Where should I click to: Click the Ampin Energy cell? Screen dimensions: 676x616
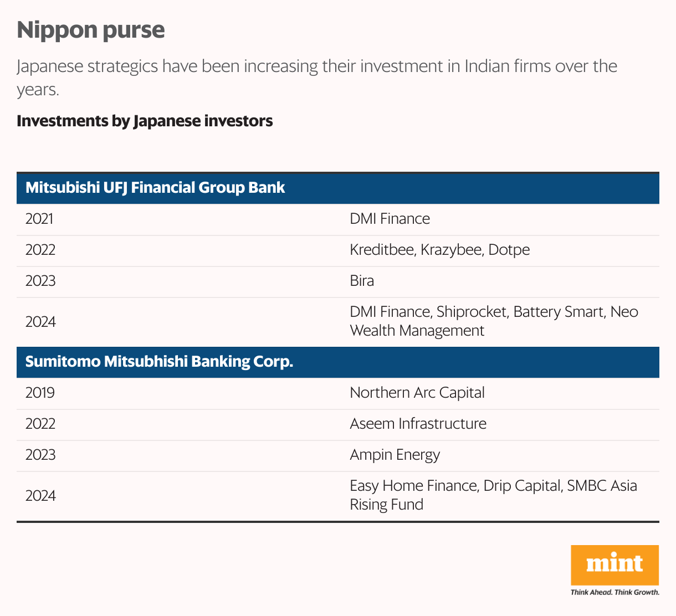[395, 455]
